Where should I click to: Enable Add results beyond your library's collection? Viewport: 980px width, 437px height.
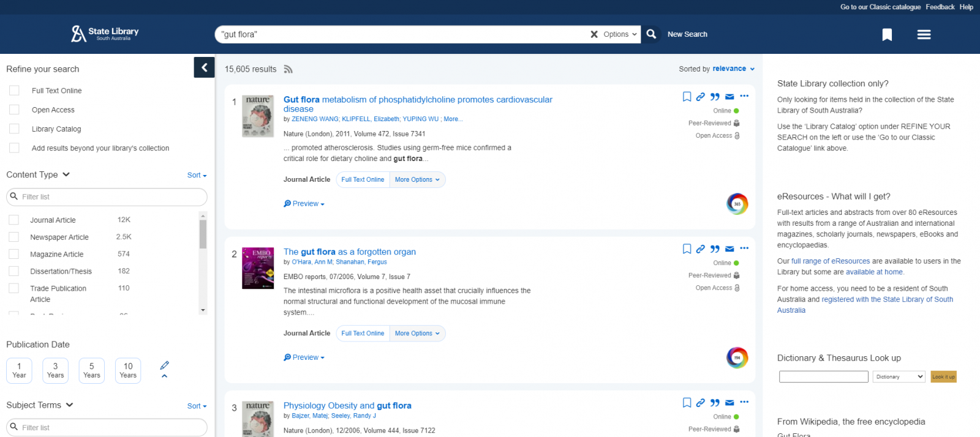pos(14,148)
